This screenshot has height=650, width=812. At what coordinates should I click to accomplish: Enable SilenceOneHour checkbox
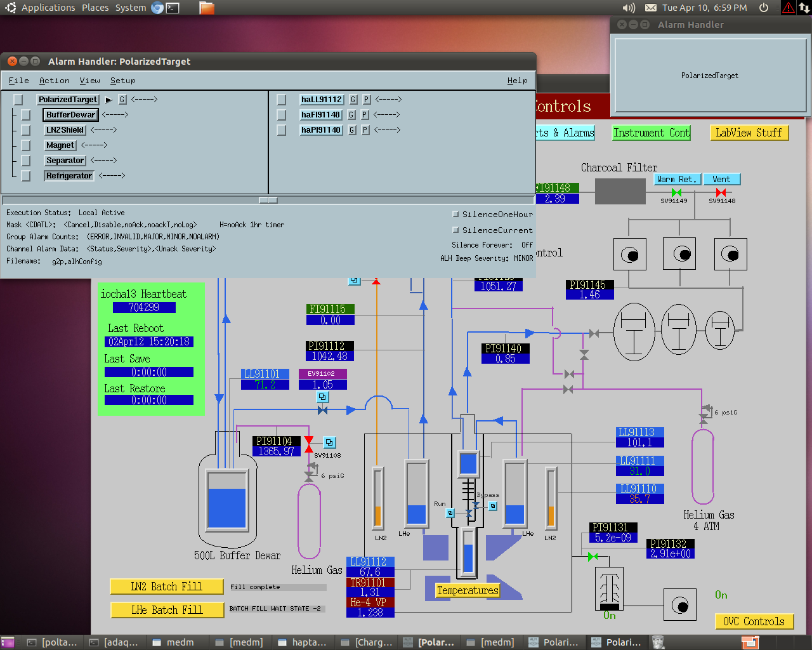click(x=455, y=214)
